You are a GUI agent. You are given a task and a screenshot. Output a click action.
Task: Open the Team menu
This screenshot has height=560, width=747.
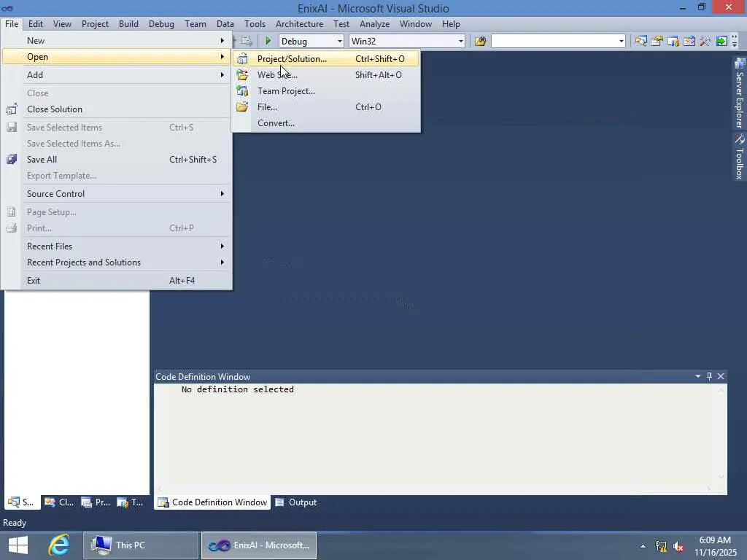coord(196,24)
